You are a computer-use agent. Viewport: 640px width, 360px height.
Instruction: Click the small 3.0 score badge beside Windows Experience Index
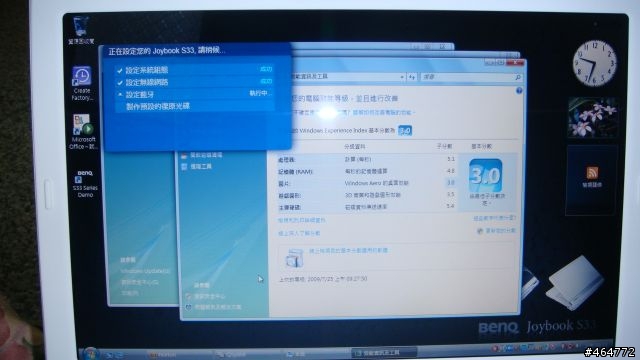[x=405, y=131]
